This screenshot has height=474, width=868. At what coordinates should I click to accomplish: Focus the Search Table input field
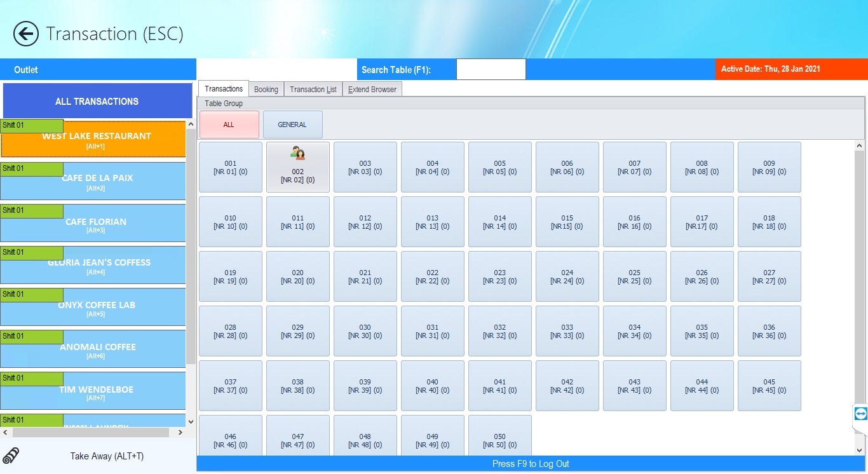coord(491,70)
